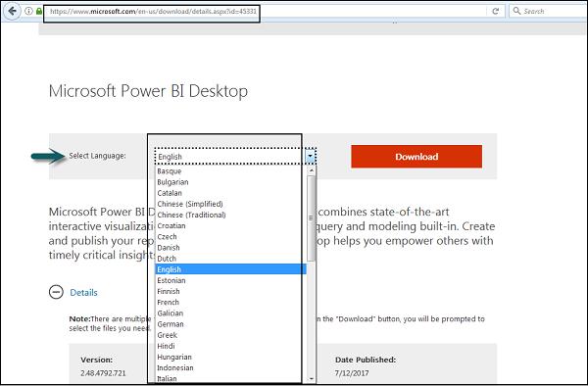
Task: Click the language list scrollbar thumb
Action: tap(311, 218)
